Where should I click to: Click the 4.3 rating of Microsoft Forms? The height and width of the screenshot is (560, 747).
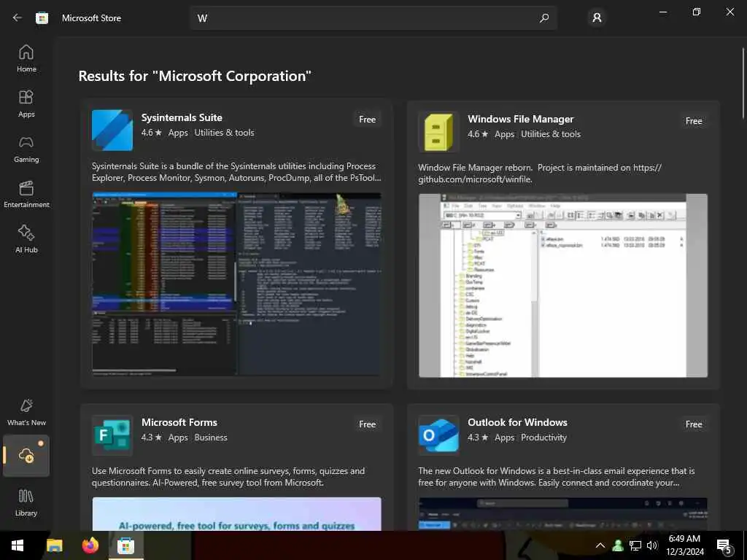[x=152, y=437]
